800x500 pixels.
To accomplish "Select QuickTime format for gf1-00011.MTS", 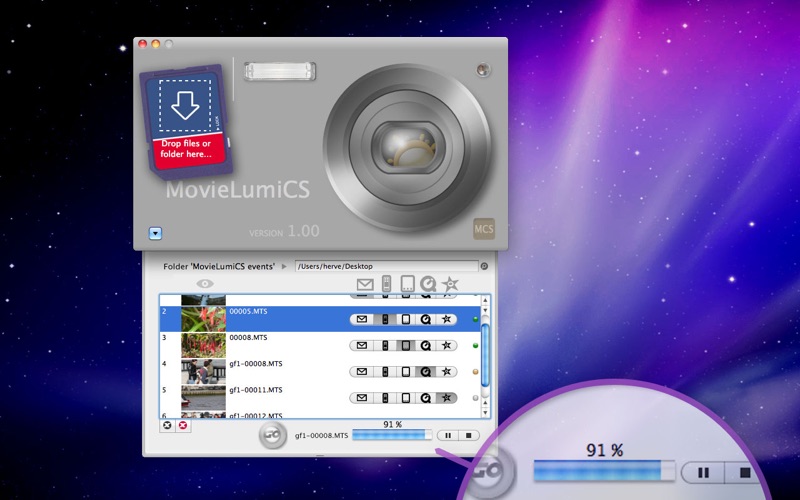I will pos(426,397).
